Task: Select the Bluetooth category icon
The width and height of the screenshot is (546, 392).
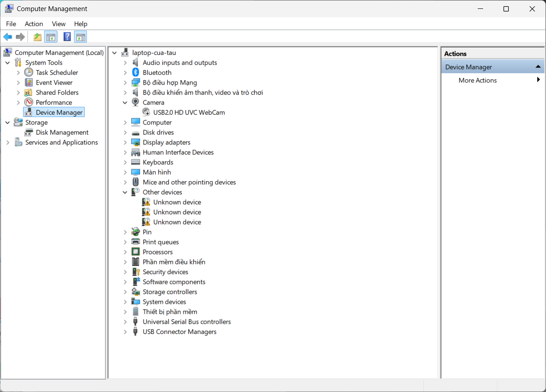Action: click(x=136, y=73)
